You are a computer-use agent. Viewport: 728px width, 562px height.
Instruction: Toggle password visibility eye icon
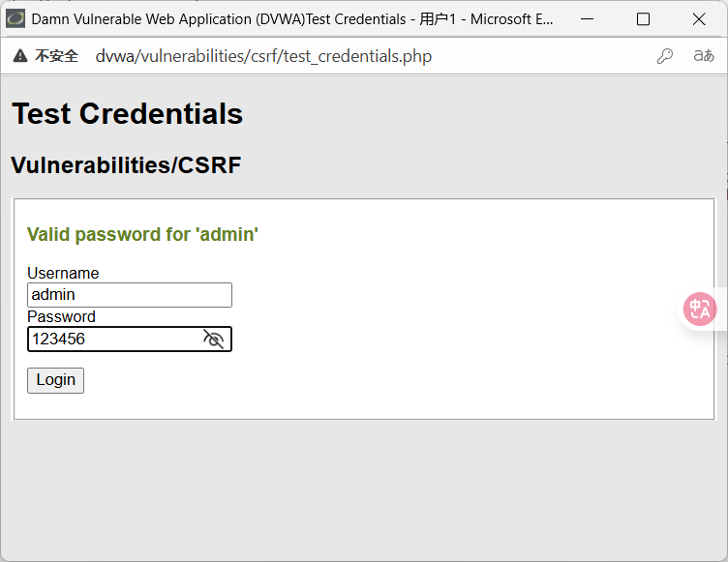coord(214,340)
